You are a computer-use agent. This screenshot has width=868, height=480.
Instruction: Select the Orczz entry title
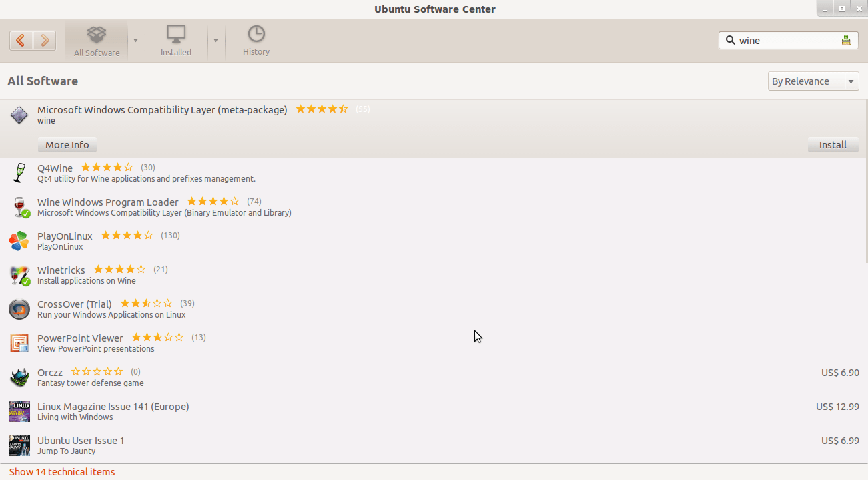(x=50, y=373)
